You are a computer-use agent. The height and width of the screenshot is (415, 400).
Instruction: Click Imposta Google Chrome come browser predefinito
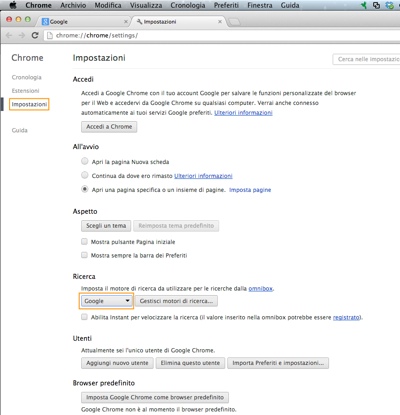click(x=155, y=397)
